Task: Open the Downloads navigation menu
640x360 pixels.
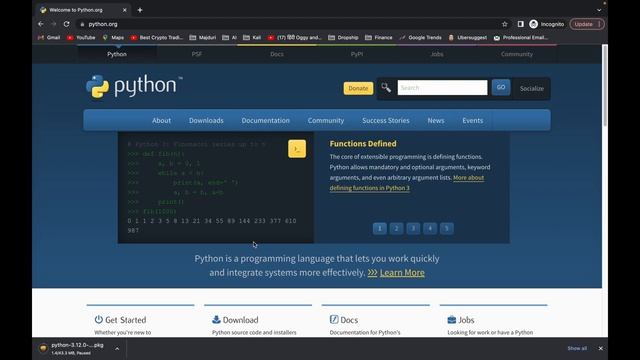Action: click(206, 120)
